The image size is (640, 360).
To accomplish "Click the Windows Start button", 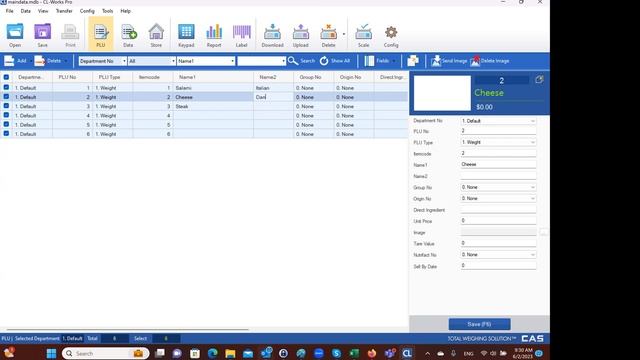I will (x=51, y=353).
